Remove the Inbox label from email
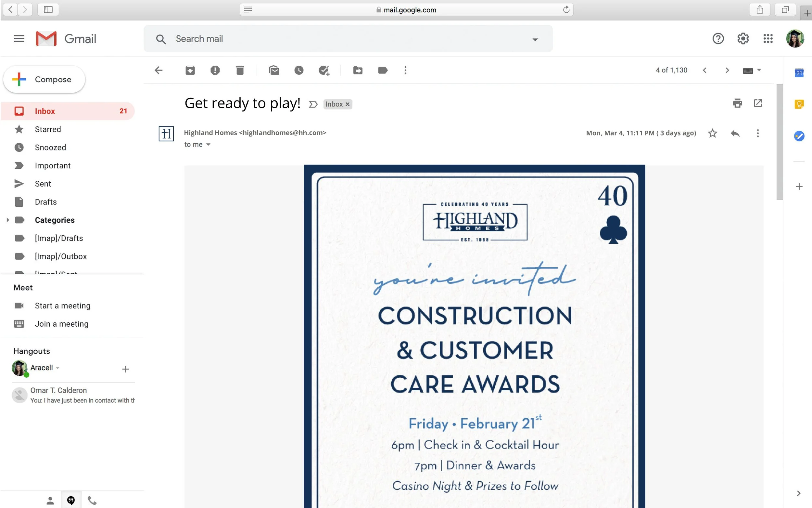 click(348, 104)
